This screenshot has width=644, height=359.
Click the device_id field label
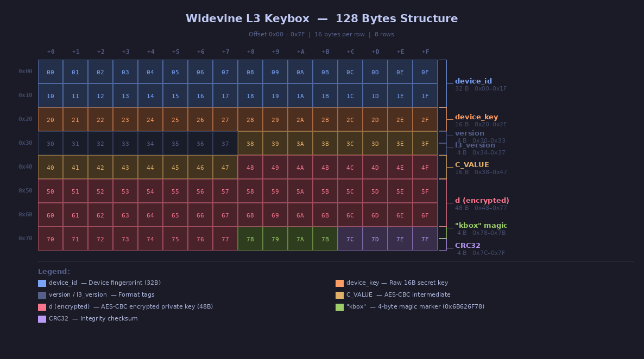(473, 81)
